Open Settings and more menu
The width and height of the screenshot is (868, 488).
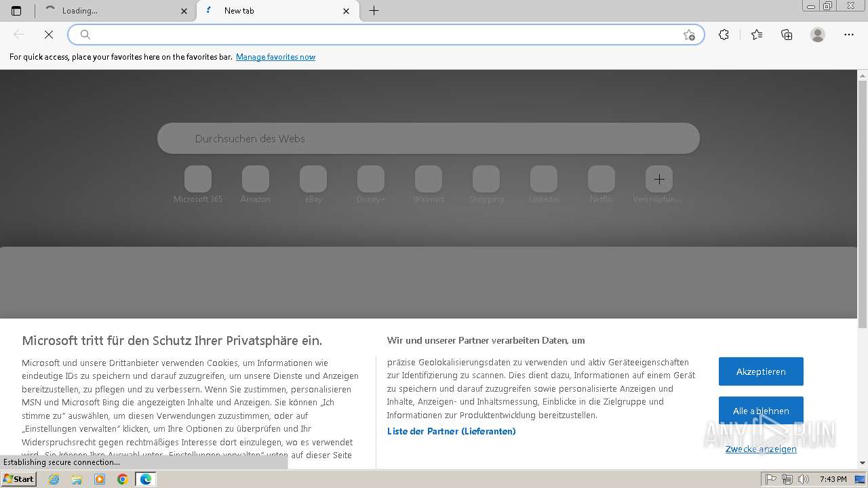click(x=849, y=35)
